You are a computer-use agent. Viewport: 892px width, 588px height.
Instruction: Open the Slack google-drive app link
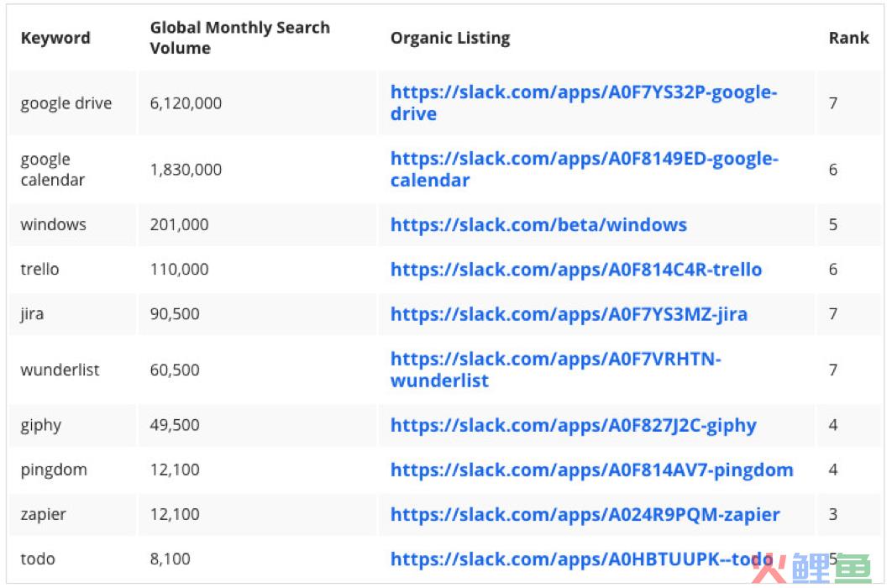pyautogui.click(x=584, y=103)
